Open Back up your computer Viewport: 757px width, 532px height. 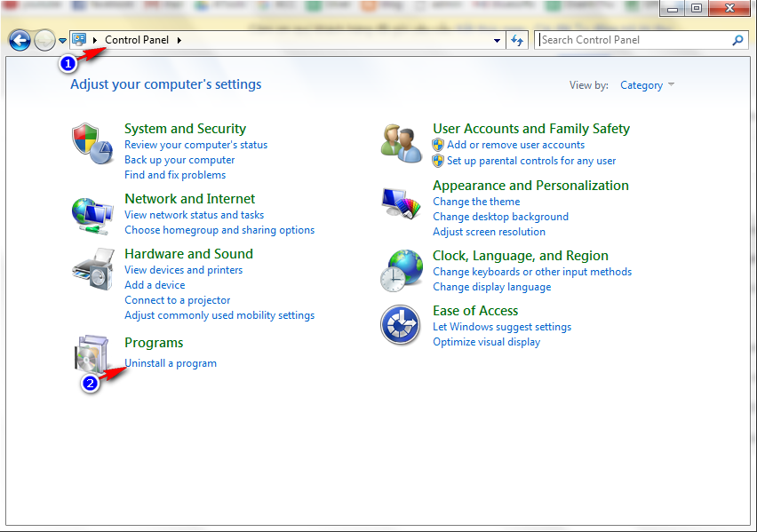point(179,160)
